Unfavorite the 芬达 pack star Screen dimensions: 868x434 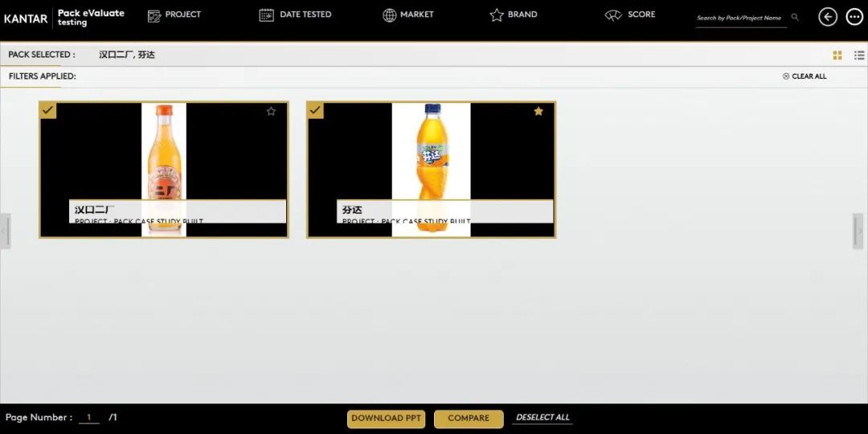click(538, 111)
